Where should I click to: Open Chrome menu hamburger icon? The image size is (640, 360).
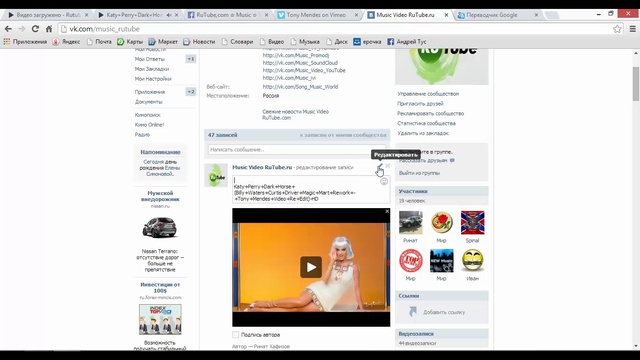pyautogui.click(x=632, y=29)
